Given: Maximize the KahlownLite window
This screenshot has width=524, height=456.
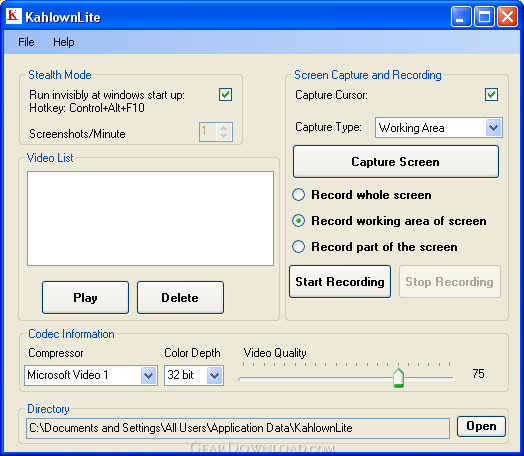Looking at the screenshot, I should pyautogui.click(x=484, y=16).
